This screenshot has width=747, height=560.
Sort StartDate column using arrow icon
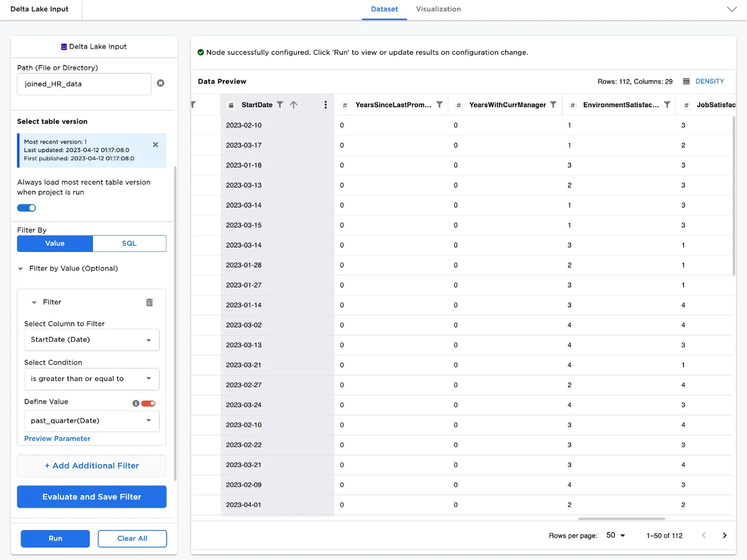pyautogui.click(x=294, y=105)
